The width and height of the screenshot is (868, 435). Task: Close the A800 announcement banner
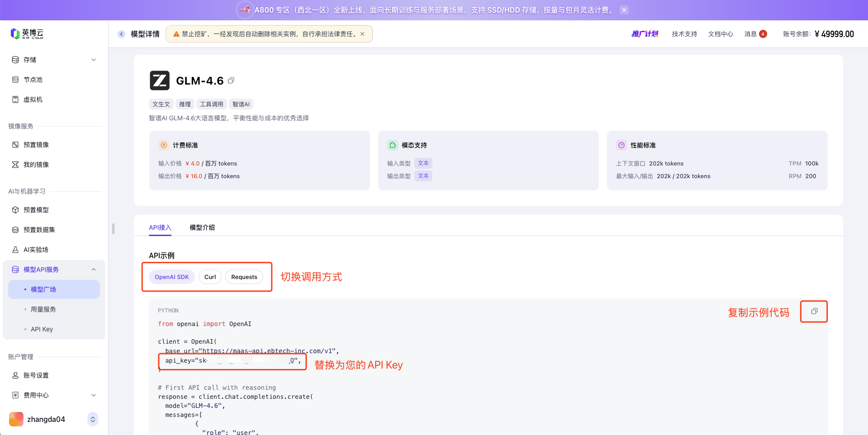(624, 10)
